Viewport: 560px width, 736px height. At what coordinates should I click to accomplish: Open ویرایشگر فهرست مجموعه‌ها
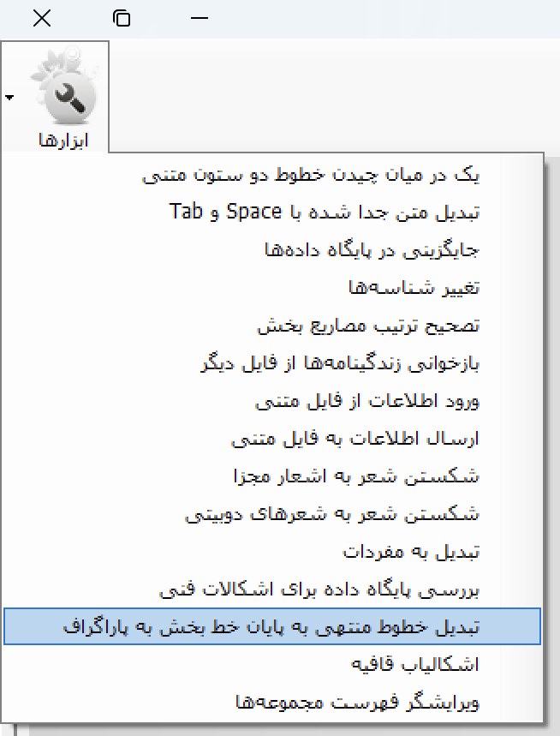coord(272,703)
